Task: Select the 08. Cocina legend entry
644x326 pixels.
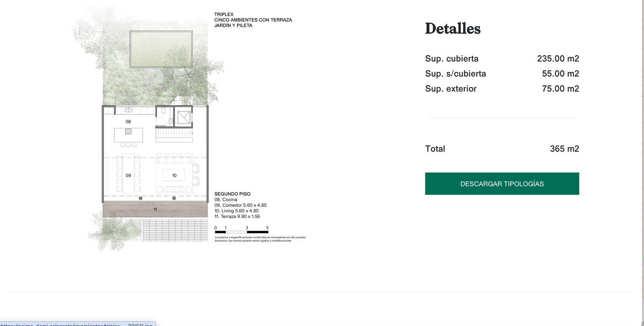Action: 226,200
